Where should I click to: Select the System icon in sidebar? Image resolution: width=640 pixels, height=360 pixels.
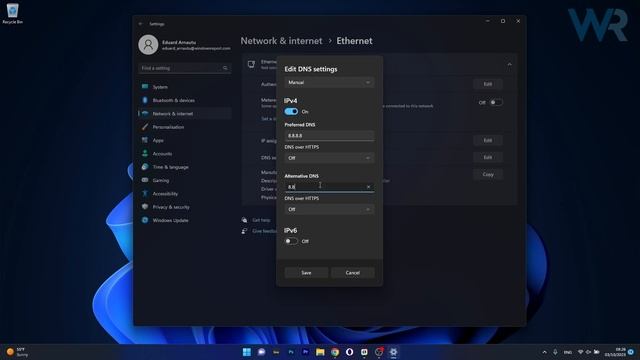click(144, 87)
